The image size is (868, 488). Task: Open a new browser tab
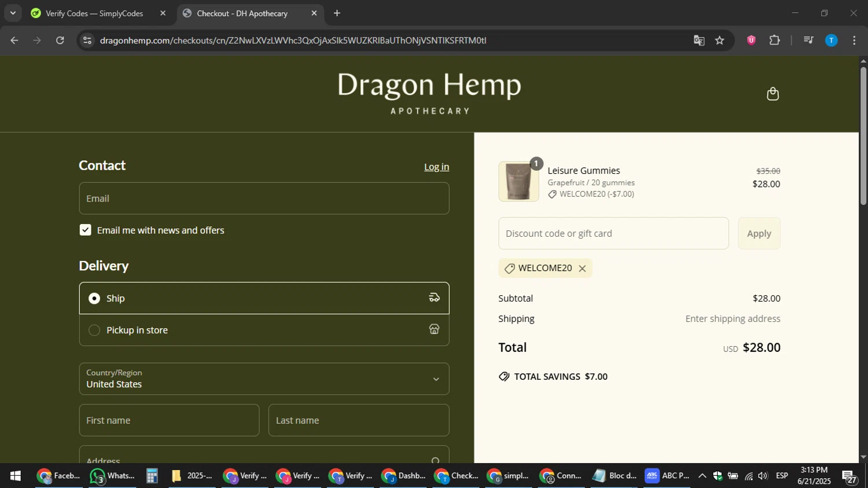click(x=337, y=13)
